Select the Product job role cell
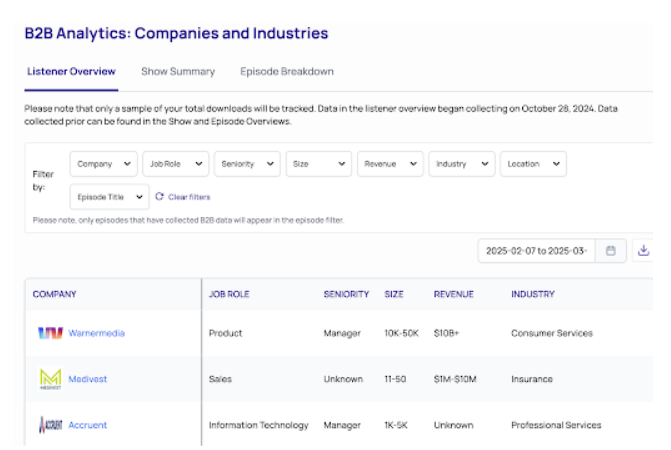This screenshot has width=671, height=450. tap(226, 333)
